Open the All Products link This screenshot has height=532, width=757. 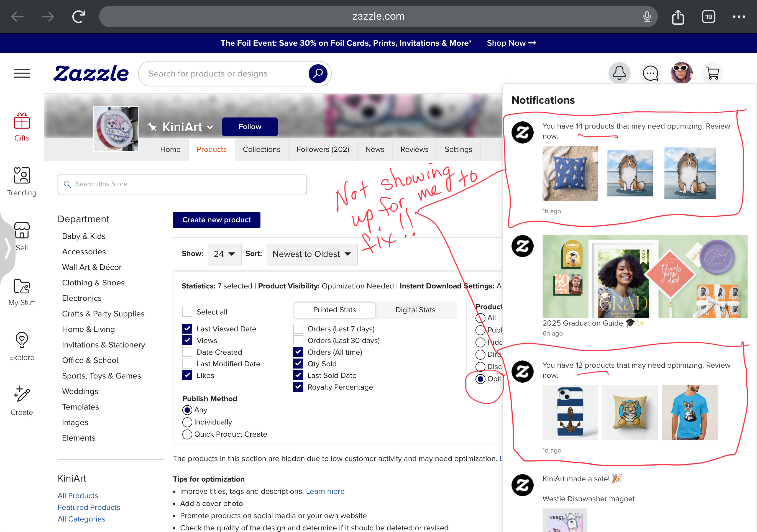click(78, 495)
